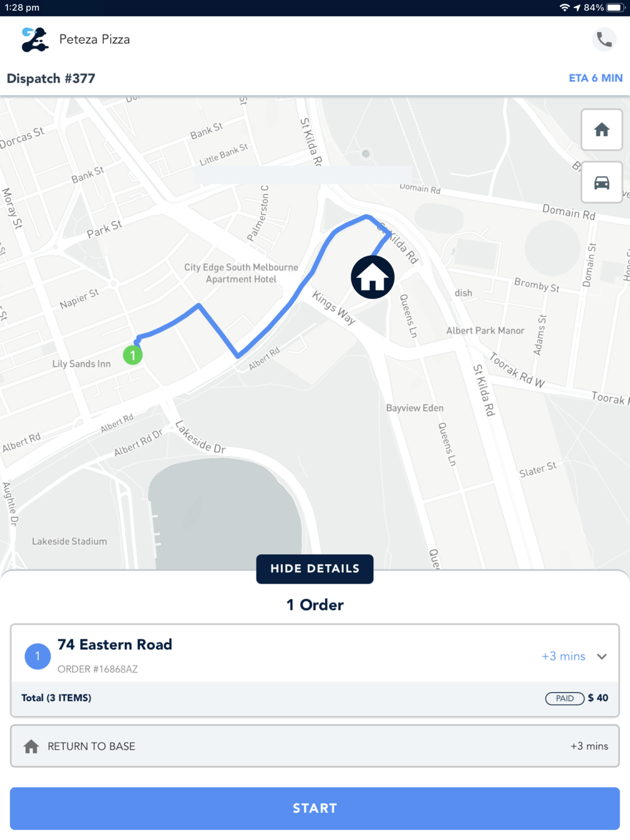Tap the ETA 6 MIN label
Screen dimensions: 630x840
coord(595,78)
